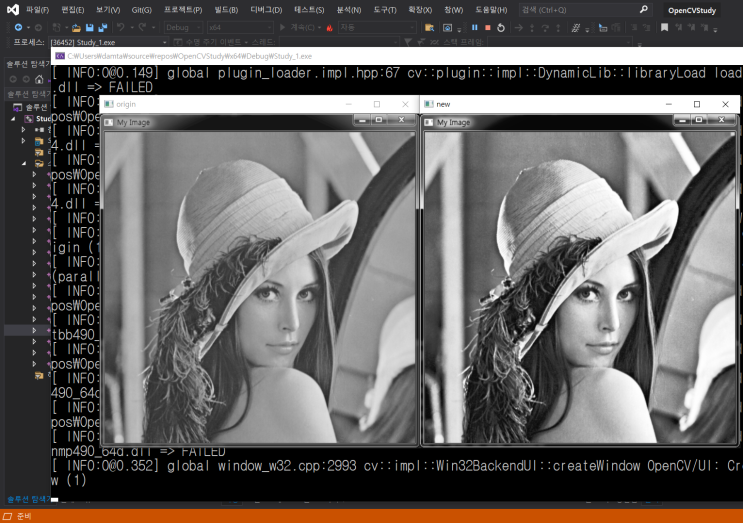Open the 자동 (auto) dropdown
This screenshot has height=523, width=743.
377,27
